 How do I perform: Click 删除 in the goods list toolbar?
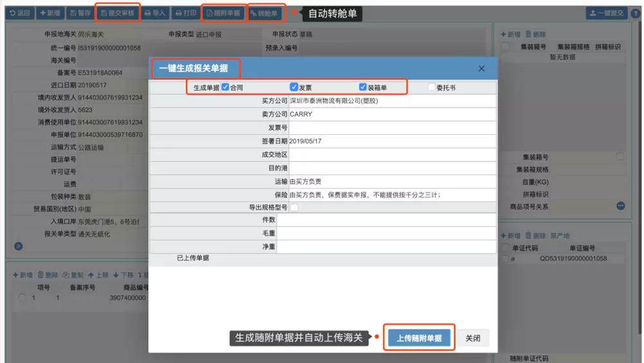tap(48, 275)
